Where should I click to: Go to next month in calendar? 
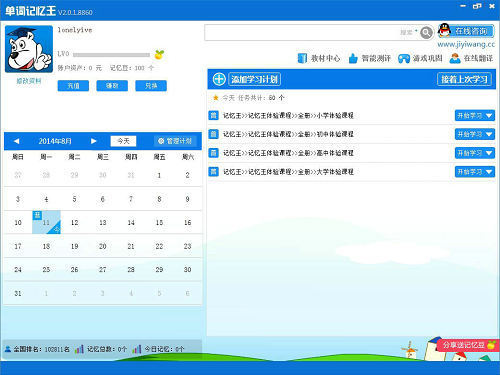pyautogui.click(x=94, y=141)
